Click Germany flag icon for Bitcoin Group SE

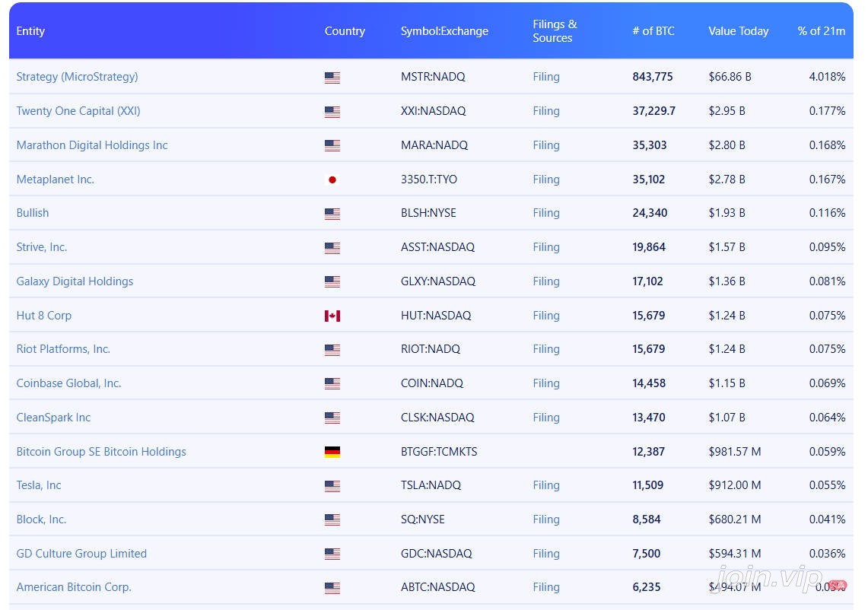(332, 453)
